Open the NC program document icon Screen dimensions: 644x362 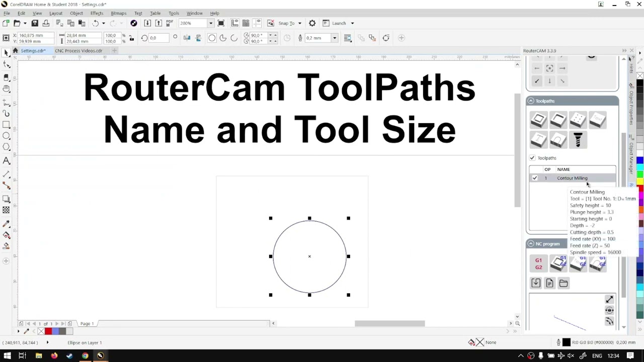(x=549, y=284)
